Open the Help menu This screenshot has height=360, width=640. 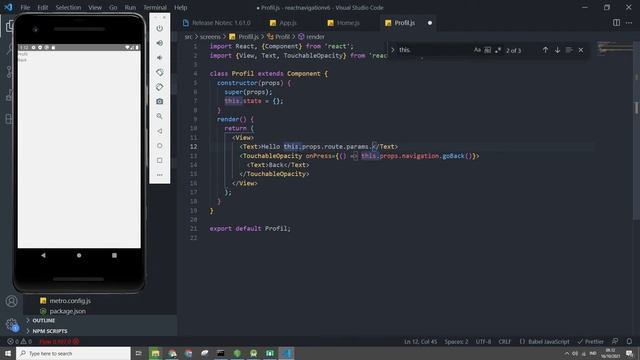180,7
